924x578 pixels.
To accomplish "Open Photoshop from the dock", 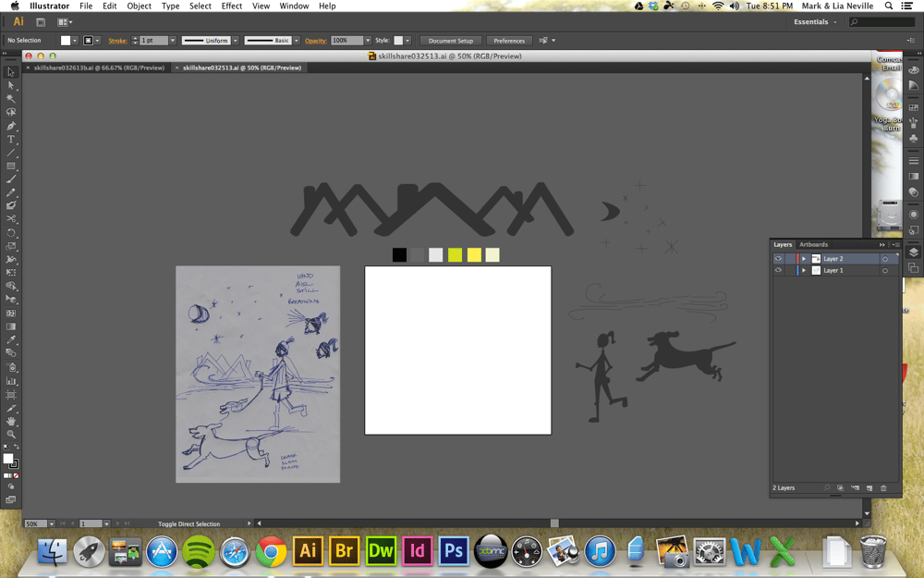I will point(454,551).
